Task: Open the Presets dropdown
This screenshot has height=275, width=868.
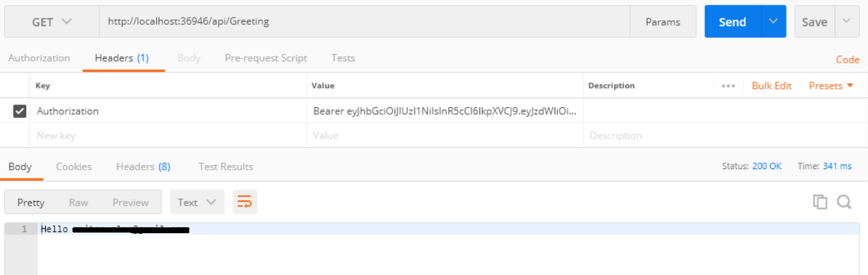Action: coord(831,86)
